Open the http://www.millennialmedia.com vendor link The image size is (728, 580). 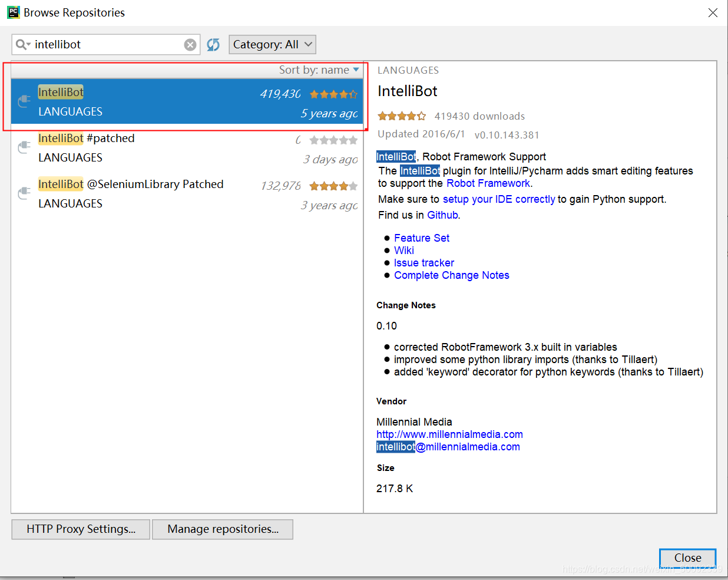point(449,434)
